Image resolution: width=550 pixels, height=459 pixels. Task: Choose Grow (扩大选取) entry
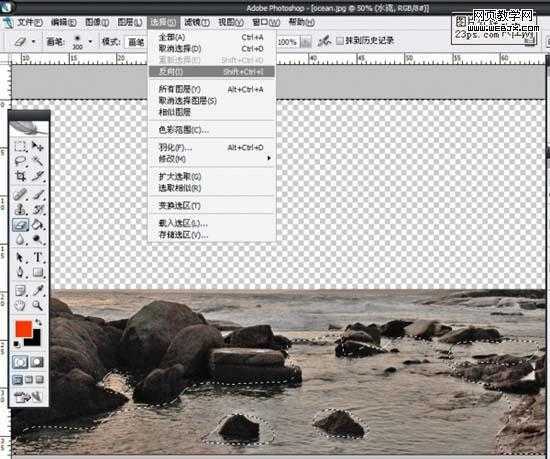[x=212, y=176]
